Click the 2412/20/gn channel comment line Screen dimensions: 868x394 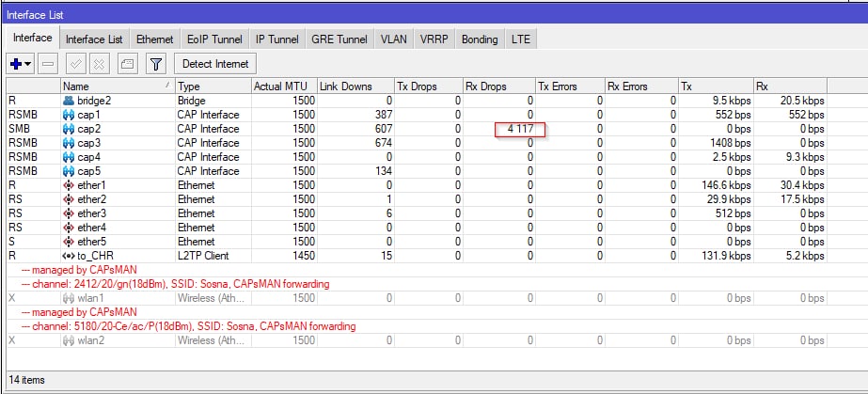[175, 284]
